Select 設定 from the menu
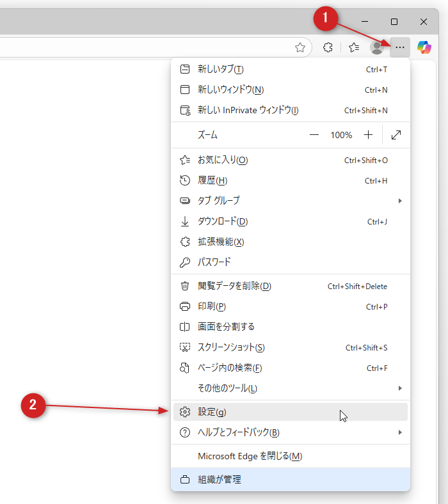Viewport: 448px width, 504px height. 290,412
